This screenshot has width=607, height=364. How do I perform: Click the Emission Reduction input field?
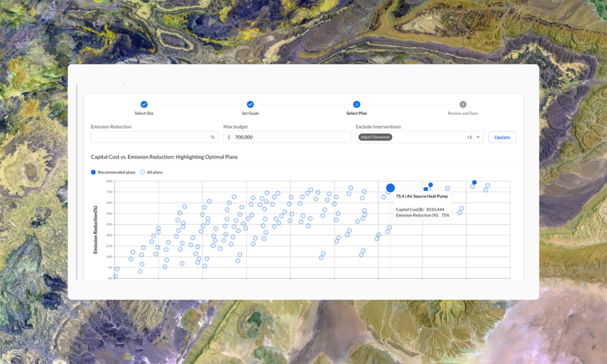pos(148,138)
